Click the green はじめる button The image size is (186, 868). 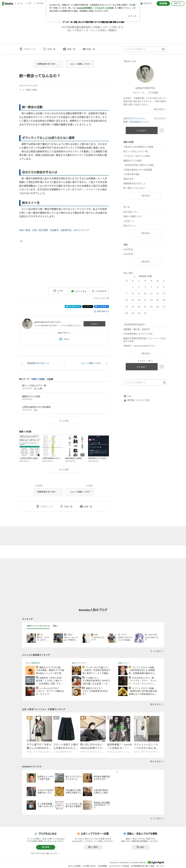[x=45, y=847]
